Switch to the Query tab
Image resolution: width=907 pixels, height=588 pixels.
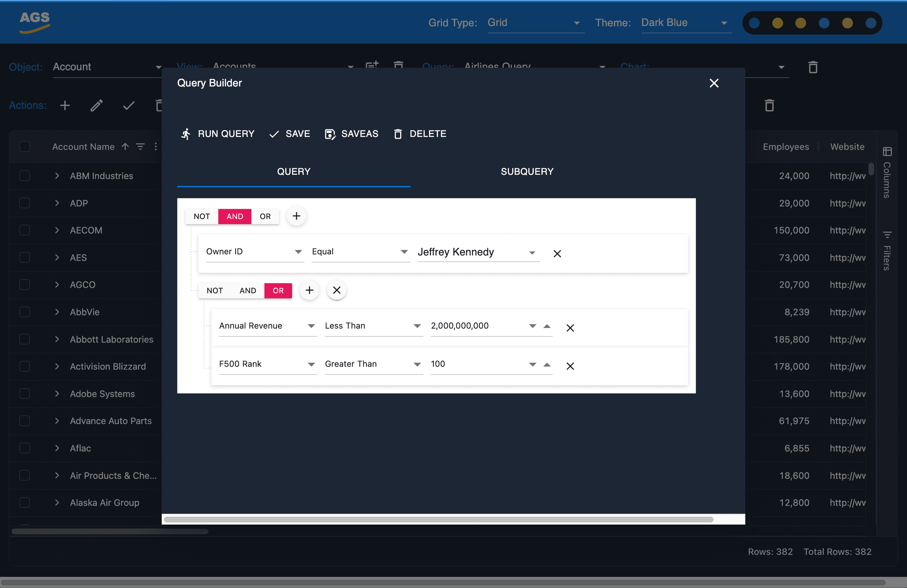point(294,171)
